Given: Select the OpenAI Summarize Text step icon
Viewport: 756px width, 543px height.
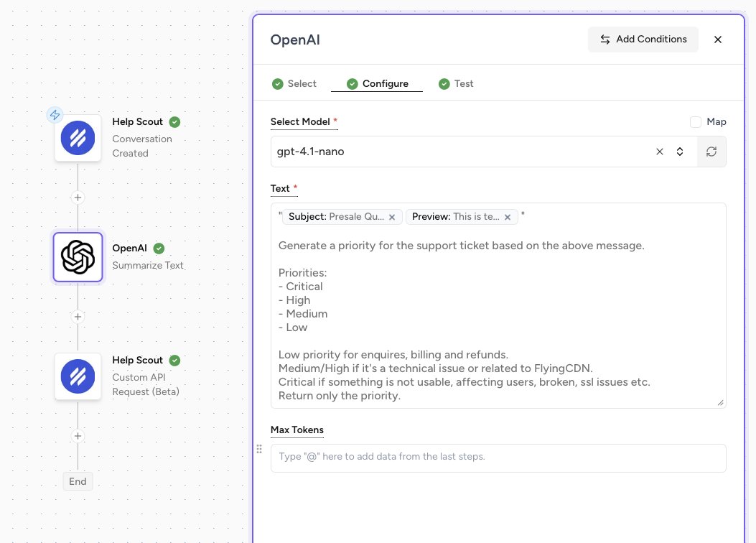Looking at the screenshot, I should pos(78,257).
